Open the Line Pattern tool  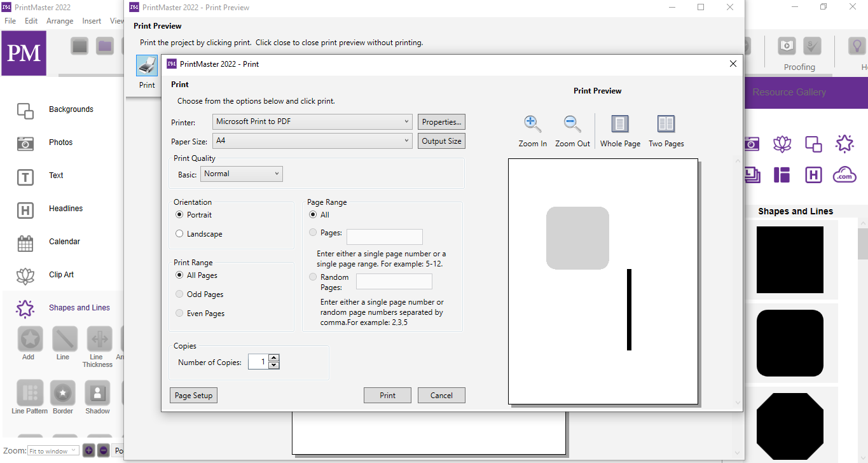(x=30, y=393)
